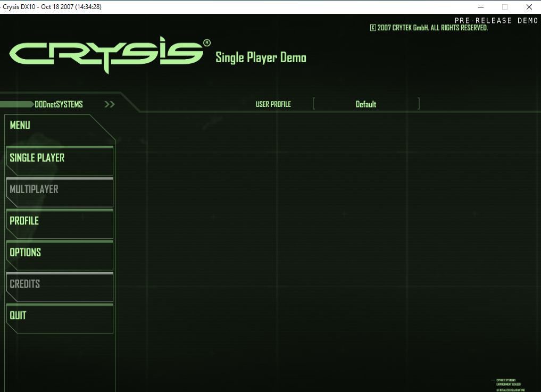Open the Options menu
Screen dimensions: 541x392
[x=60, y=256]
